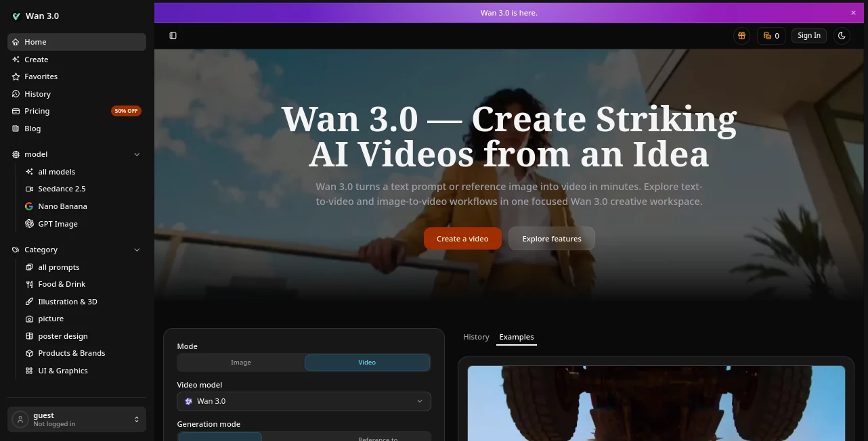Select GPT Image model

83,224
